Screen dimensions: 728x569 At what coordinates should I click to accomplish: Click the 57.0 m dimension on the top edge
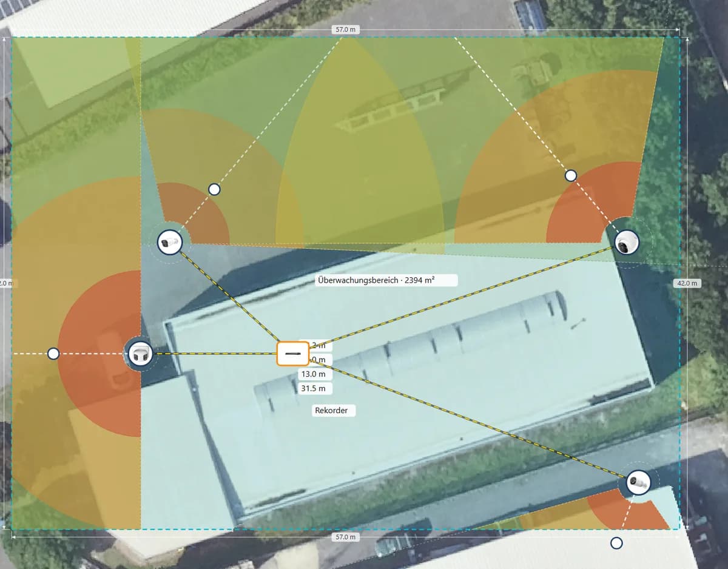345,29
